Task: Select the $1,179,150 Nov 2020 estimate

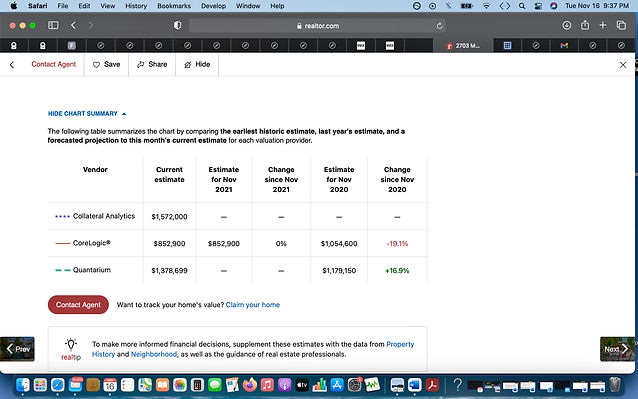Action: pos(339,270)
